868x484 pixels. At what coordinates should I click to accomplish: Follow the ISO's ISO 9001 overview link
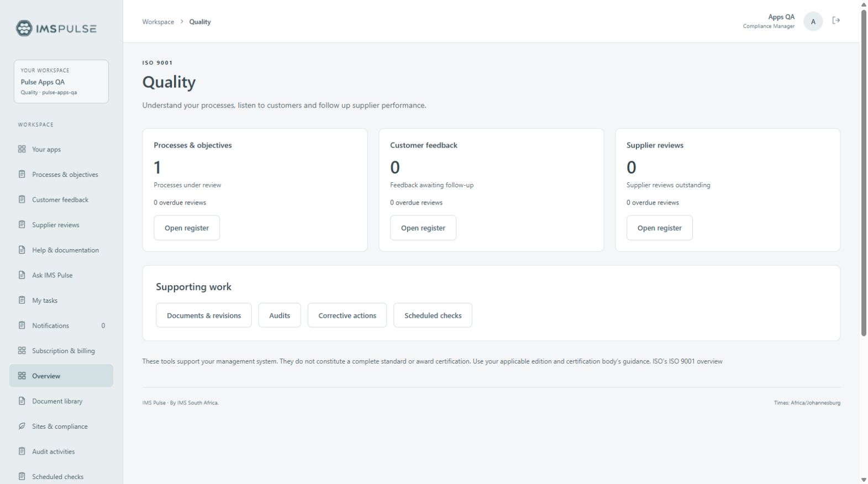[x=687, y=361]
